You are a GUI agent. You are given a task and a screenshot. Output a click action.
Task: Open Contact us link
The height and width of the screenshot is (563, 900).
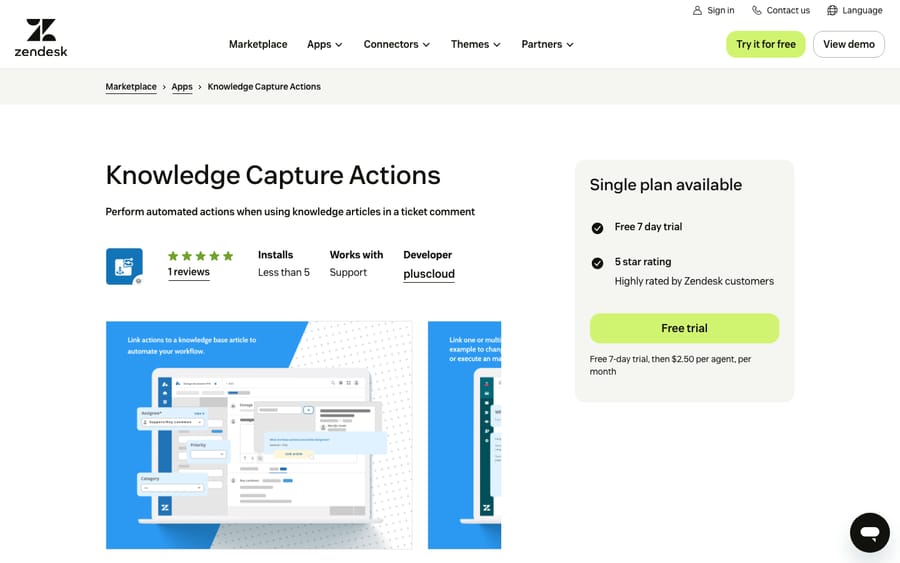tap(781, 10)
